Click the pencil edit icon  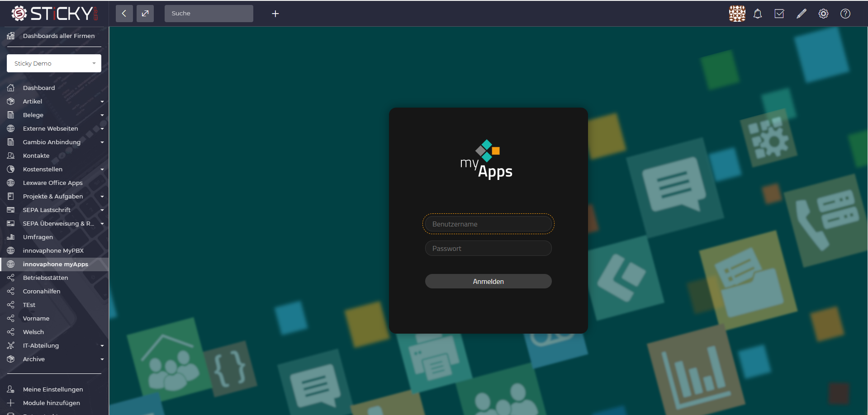[x=802, y=14]
